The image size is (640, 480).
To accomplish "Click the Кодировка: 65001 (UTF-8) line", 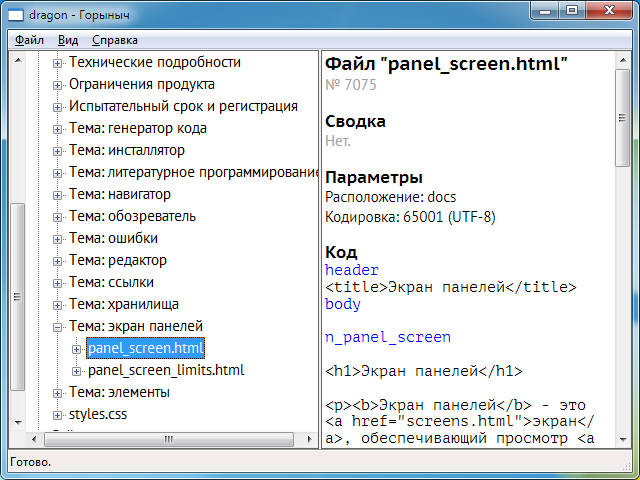I will click(x=410, y=217).
